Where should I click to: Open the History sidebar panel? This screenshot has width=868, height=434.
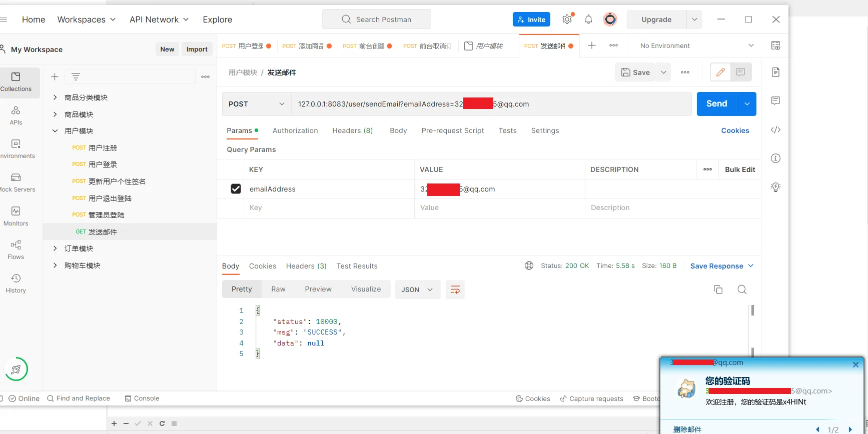point(16,283)
